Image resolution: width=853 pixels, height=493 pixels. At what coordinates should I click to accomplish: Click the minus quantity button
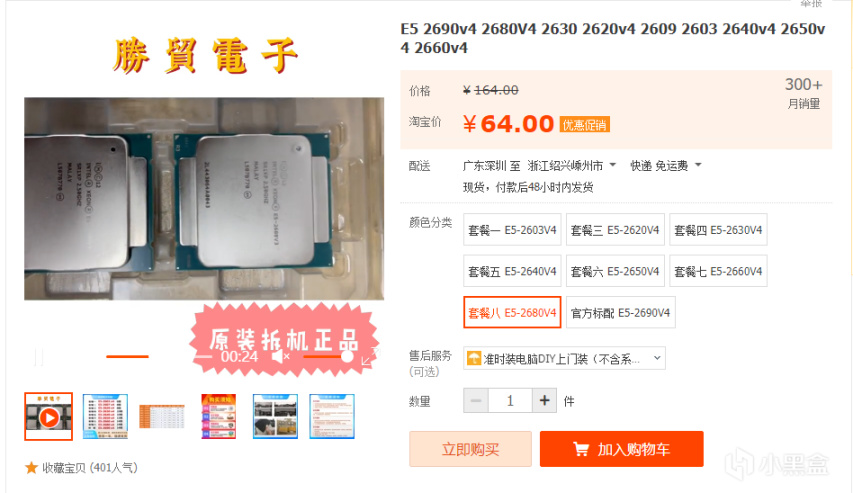(476, 400)
